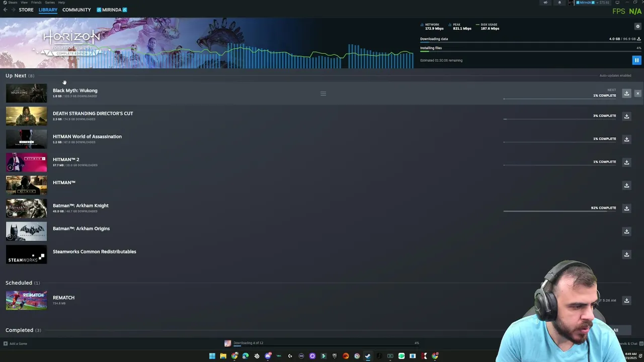Viewport: 644px width, 362px height.
Task: Open the REMATCH game thumbnail
Action: tap(26, 301)
